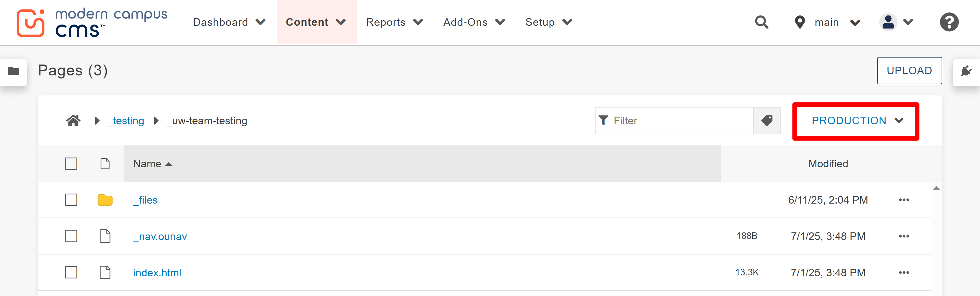Screen dimensions: 980x296
Task: Open the PRODUCTION environment dropdown
Action: tap(855, 120)
